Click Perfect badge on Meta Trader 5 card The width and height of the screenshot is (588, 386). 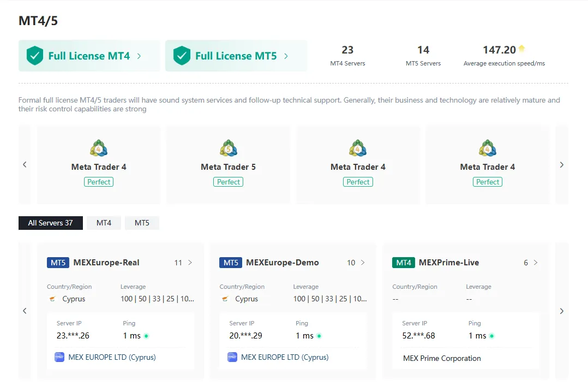click(229, 182)
